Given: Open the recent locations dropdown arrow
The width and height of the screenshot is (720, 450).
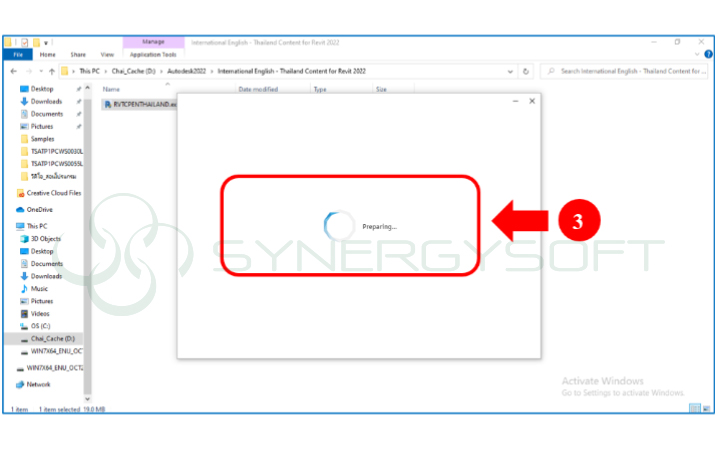Looking at the screenshot, I should tap(38, 72).
